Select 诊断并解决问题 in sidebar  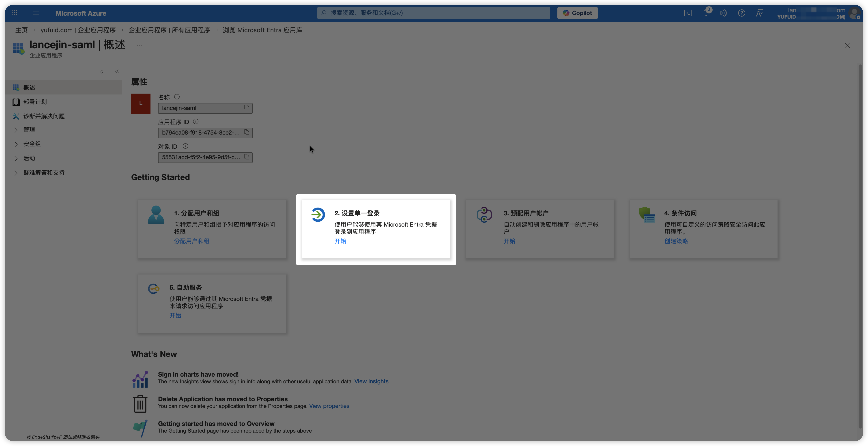(x=44, y=116)
